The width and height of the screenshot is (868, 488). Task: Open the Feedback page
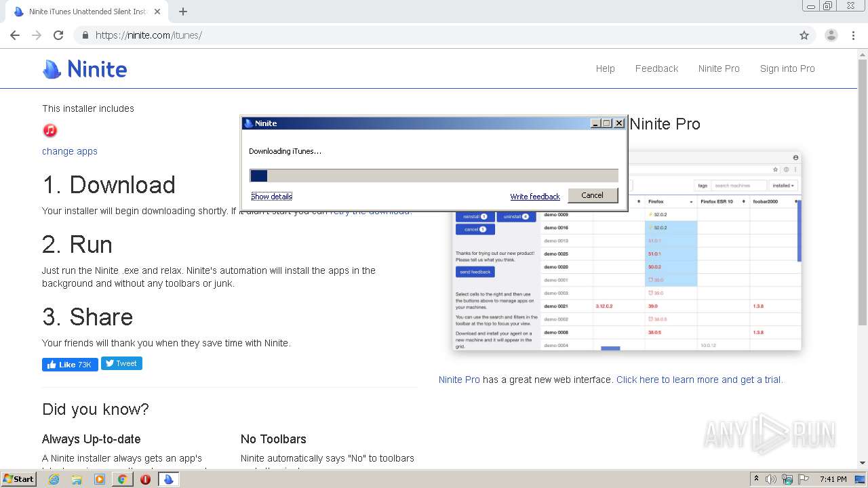[656, 68]
